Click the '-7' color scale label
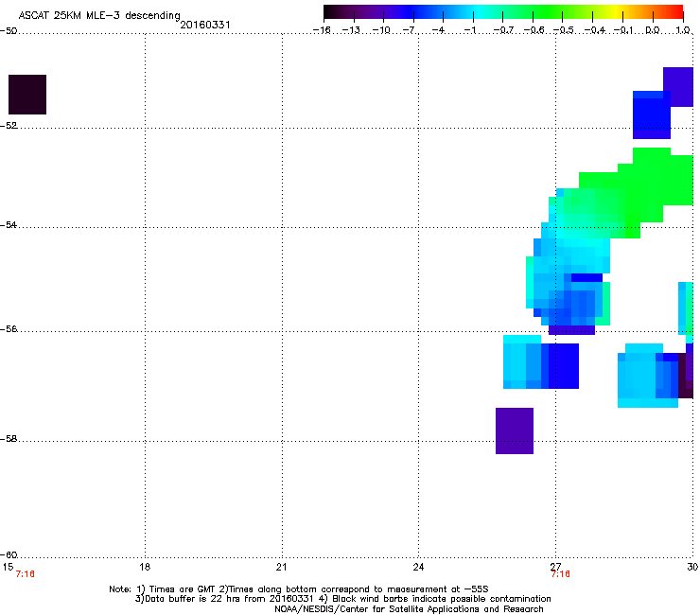This screenshot has height=615, width=700. pyautogui.click(x=409, y=30)
